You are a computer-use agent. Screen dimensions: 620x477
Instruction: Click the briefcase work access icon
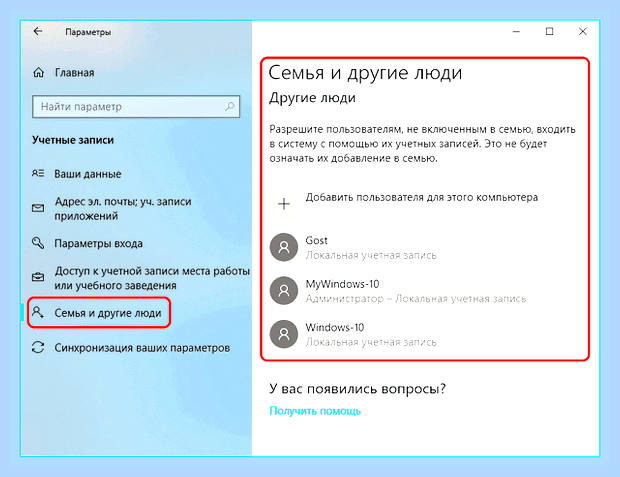[x=38, y=277]
